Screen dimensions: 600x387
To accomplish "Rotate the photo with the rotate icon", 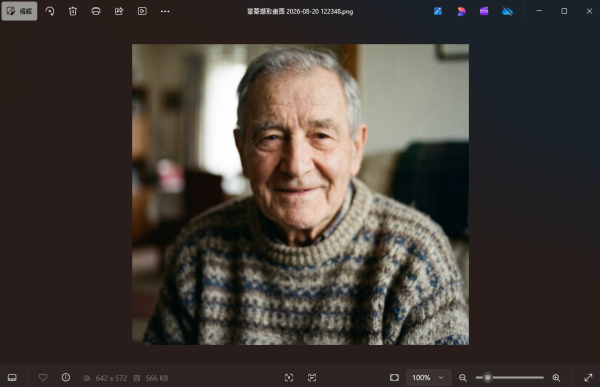I will pyautogui.click(x=50, y=11).
